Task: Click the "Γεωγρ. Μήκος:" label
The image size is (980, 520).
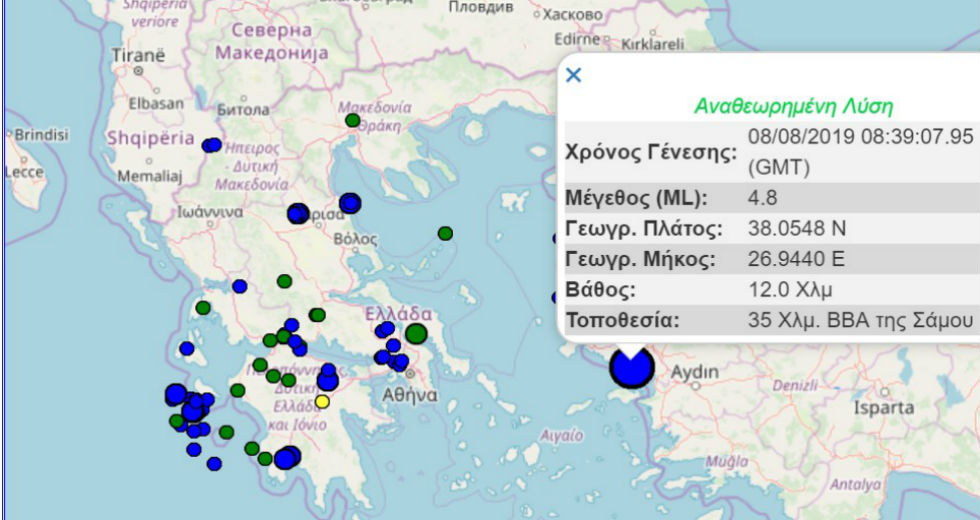Action: click(x=640, y=259)
